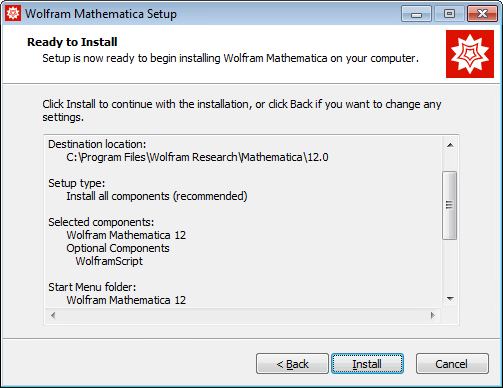The width and height of the screenshot is (503, 388).
Task: Maximize the setup window
Action: pyautogui.click(x=449, y=14)
